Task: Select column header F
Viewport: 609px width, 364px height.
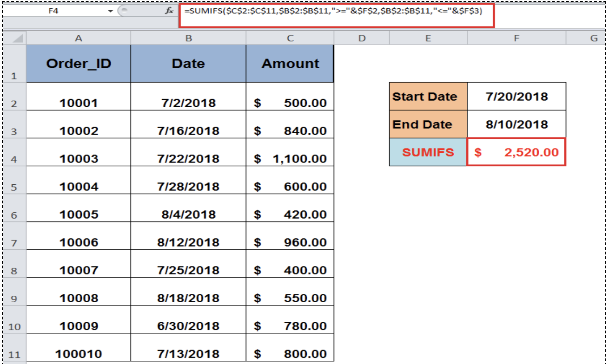Action: (516, 38)
